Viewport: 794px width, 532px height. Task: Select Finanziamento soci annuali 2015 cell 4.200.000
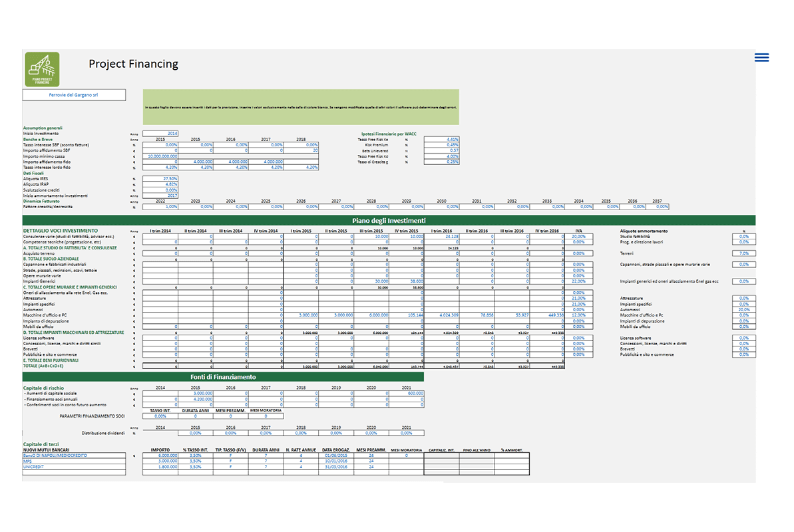pos(196,399)
